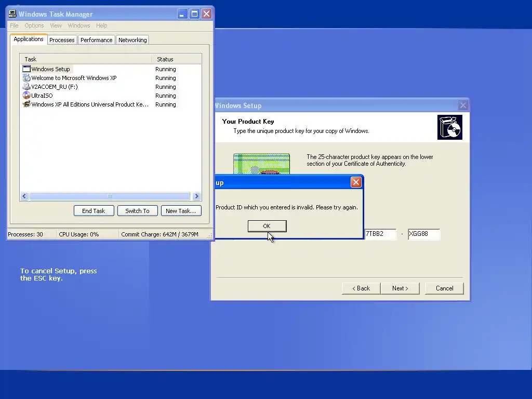Image resolution: width=532 pixels, height=399 pixels.
Task: Open the View menu in Task Manager
Action: point(56,25)
